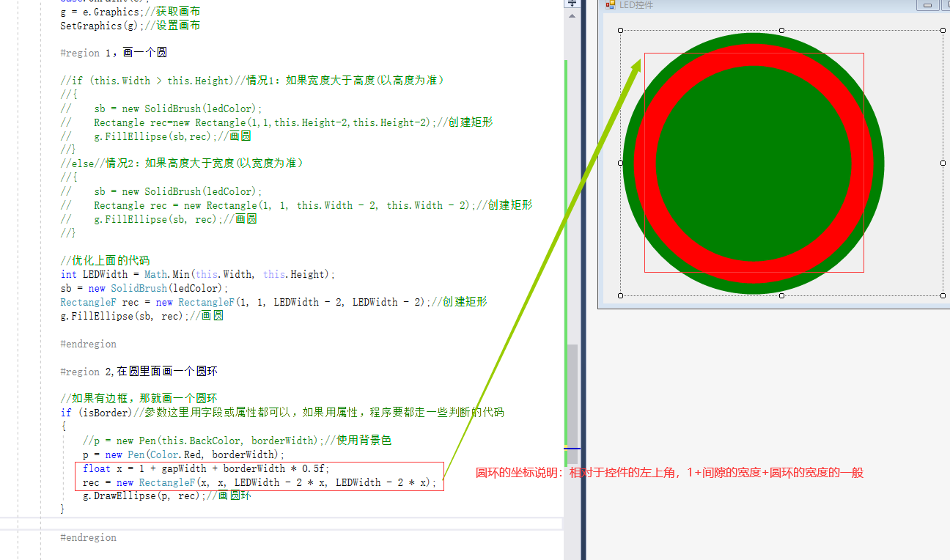Viewport: 950px width, 560px height.
Task: Click the line "RectangleF rec = new RectangleF(1, 1, ..."
Action: pos(274,302)
